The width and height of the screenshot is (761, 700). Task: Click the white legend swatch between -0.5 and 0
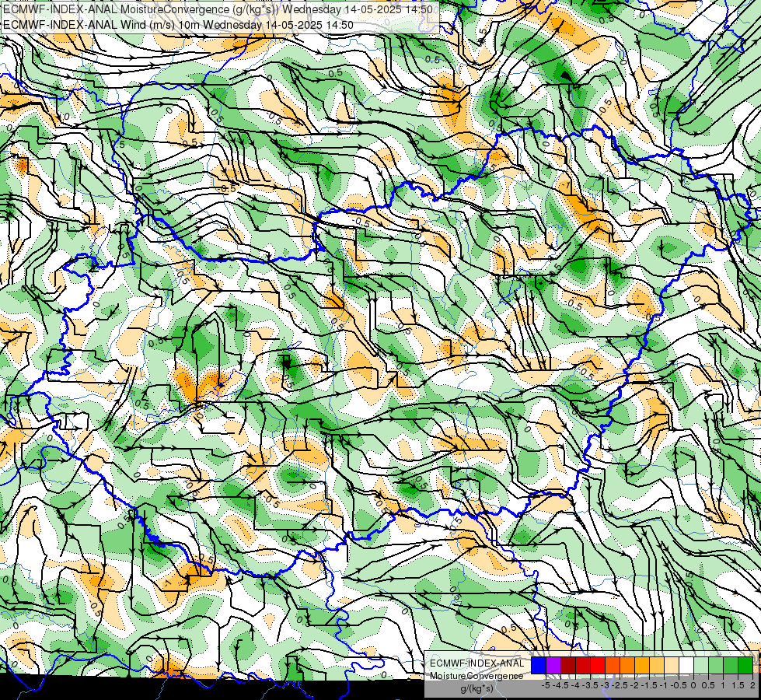coord(686,666)
